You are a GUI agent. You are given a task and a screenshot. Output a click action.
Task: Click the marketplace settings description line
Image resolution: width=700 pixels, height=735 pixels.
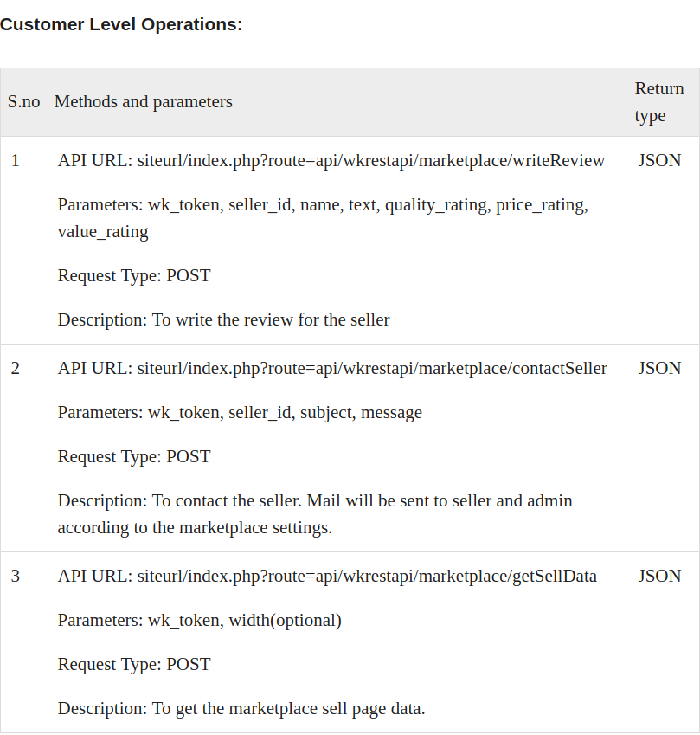[195, 528]
